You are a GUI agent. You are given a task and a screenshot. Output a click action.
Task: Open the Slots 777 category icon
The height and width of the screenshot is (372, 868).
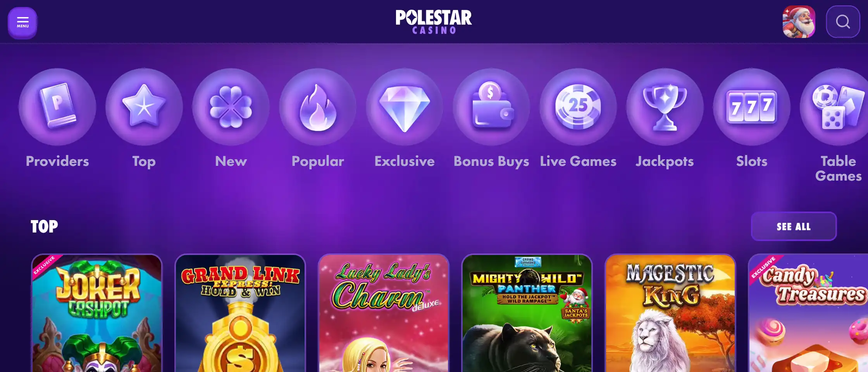[752, 107]
